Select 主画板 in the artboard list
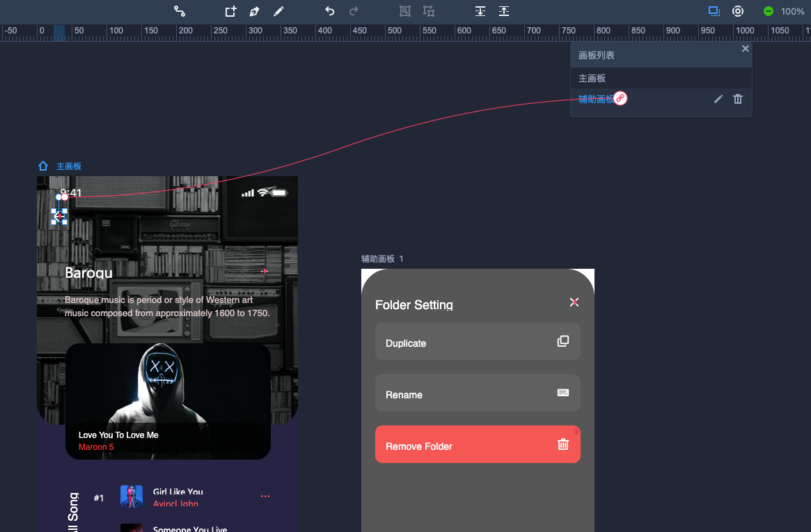811x532 pixels. pos(592,79)
